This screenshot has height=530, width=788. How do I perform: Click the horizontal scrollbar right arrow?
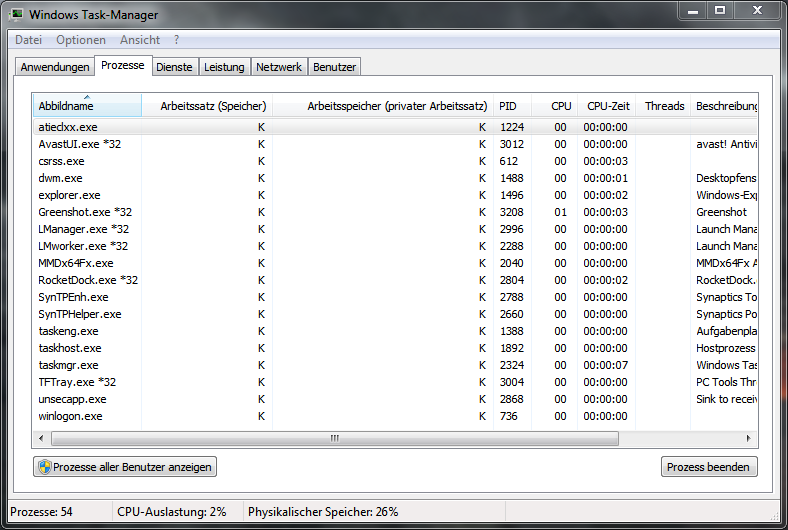[749, 438]
